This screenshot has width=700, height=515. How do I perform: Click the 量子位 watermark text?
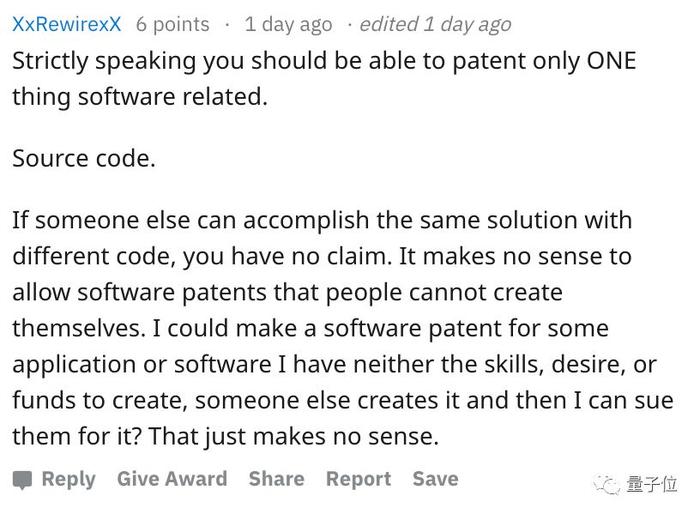651,484
